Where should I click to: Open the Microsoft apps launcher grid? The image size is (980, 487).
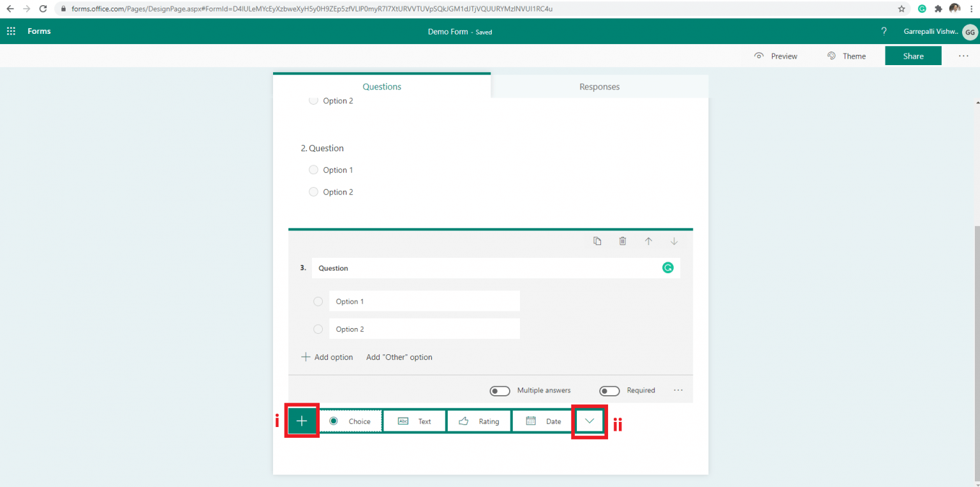(11, 31)
